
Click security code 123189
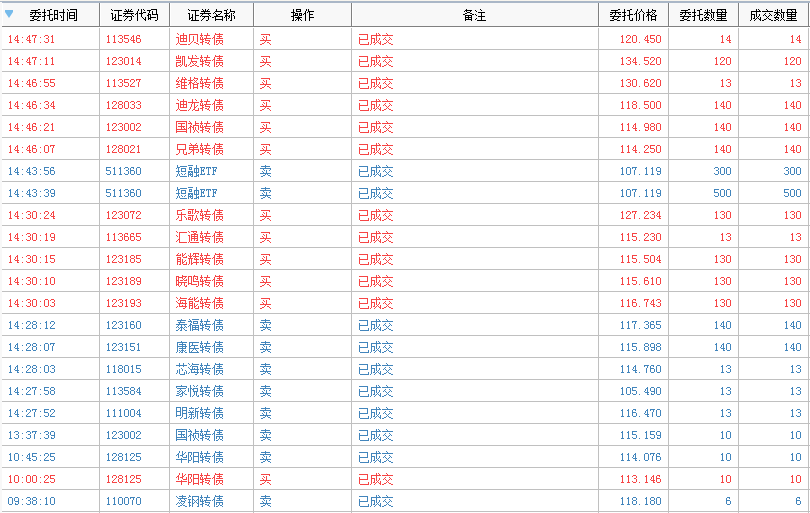(123, 281)
